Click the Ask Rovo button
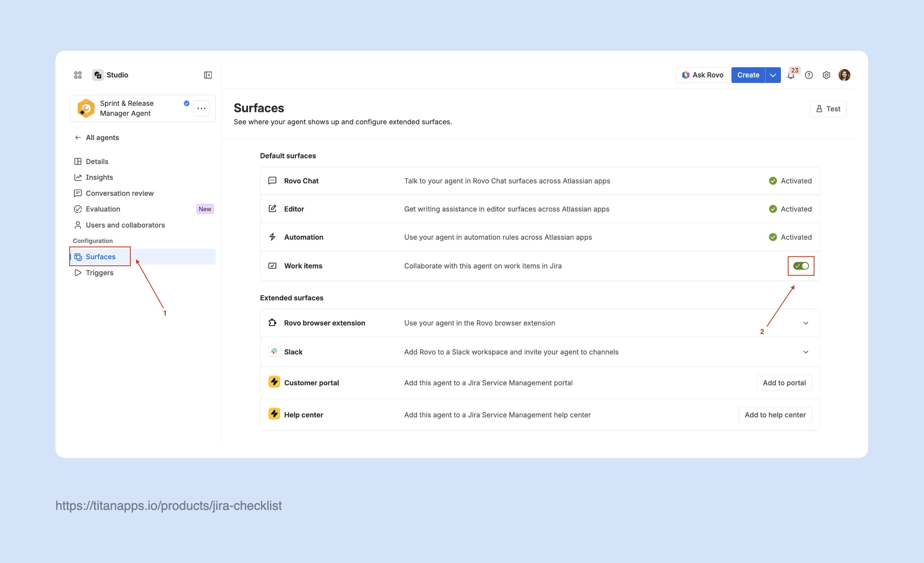The height and width of the screenshot is (563, 924). click(x=702, y=75)
